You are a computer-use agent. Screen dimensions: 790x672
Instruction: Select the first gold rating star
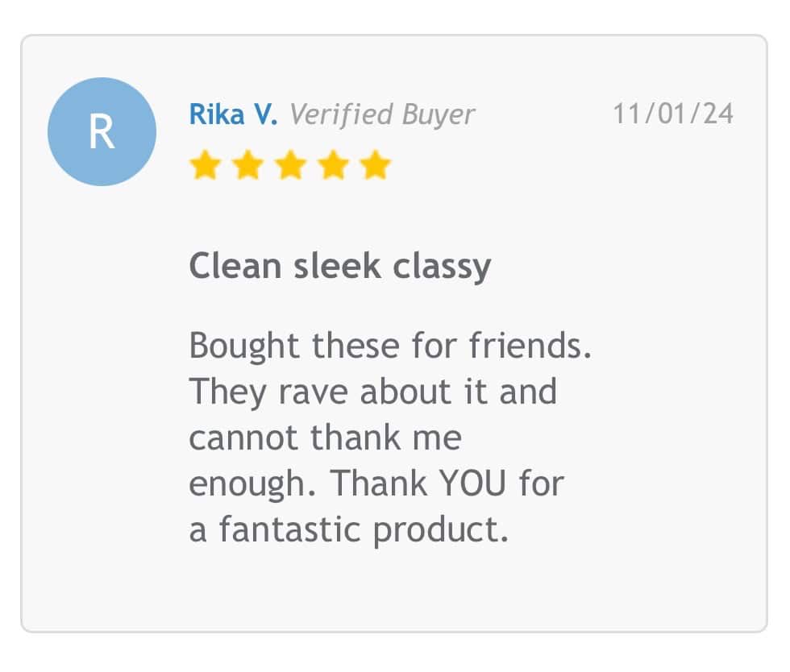pos(205,164)
